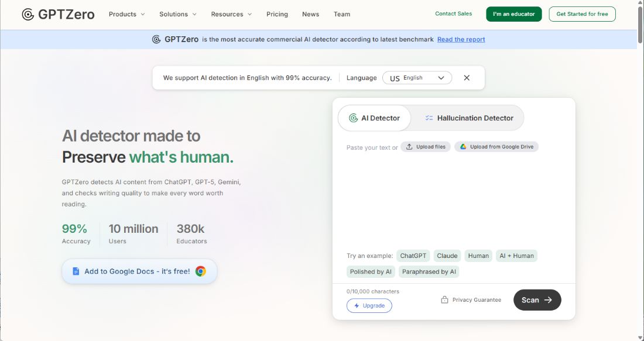Click the Google Drive icon to upload

click(x=463, y=147)
